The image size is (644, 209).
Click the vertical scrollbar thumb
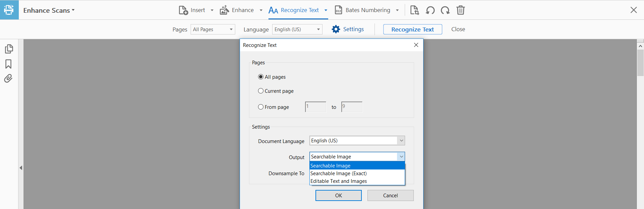640,63
